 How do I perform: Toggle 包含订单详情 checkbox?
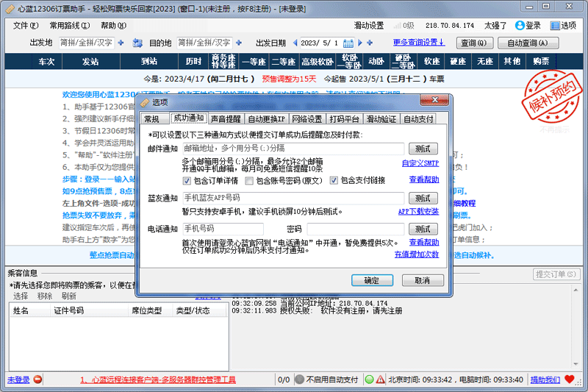(x=187, y=180)
